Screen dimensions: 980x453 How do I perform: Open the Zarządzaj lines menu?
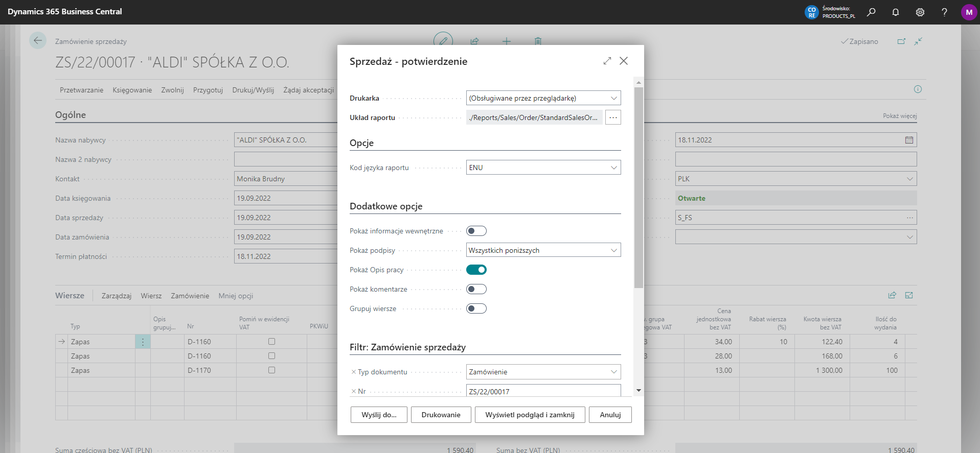pyautogui.click(x=117, y=296)
